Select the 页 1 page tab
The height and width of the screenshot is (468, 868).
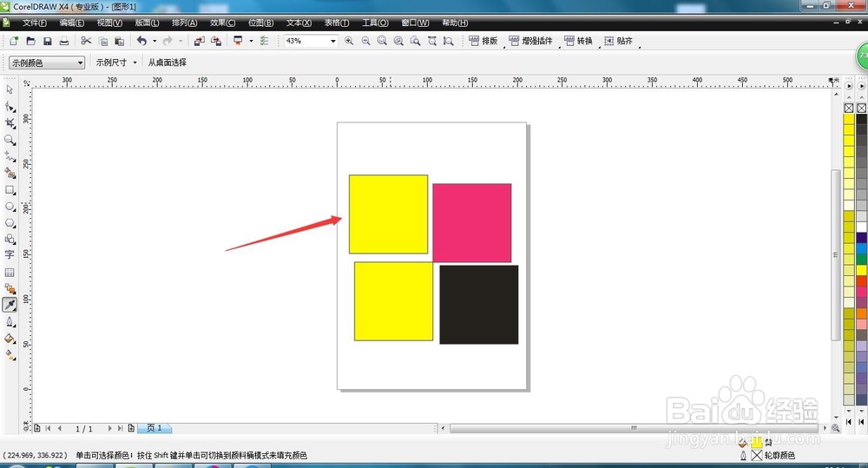pyautogui.click(x=155, y=428)
